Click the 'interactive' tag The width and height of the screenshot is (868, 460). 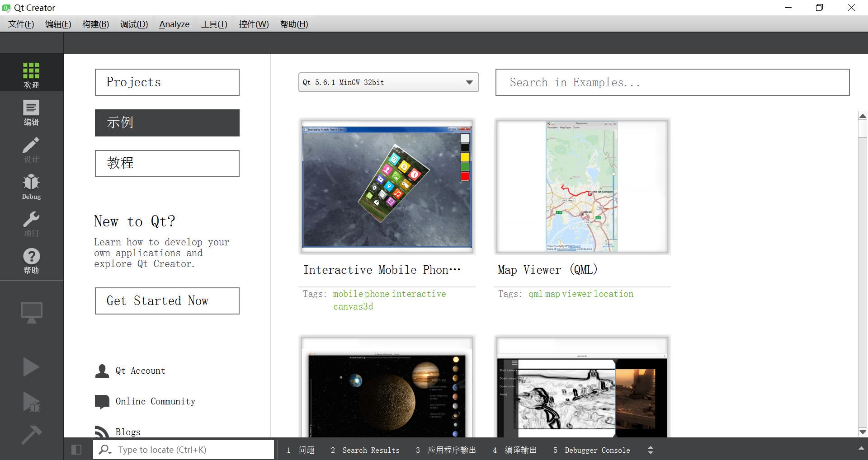419,294
